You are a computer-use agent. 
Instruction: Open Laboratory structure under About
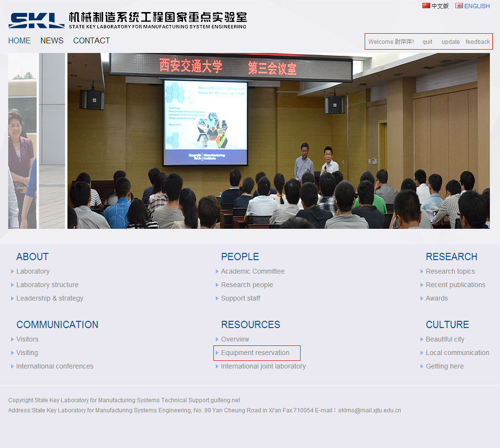pyautogui.click(x=47, y=285)
